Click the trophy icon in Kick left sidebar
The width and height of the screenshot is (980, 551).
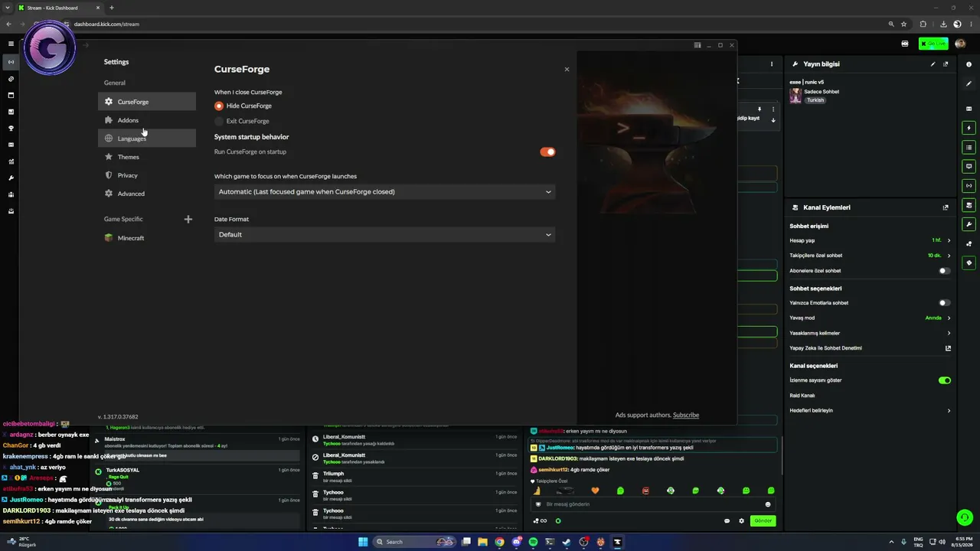[11, 129]
